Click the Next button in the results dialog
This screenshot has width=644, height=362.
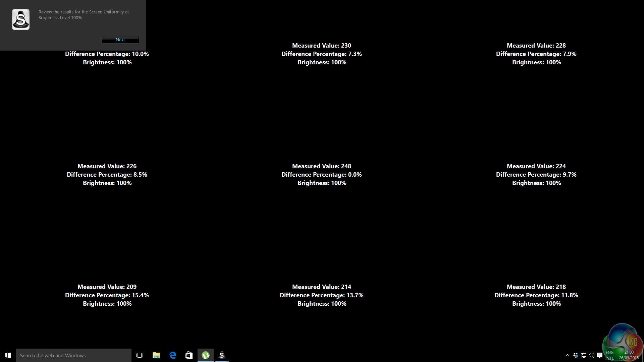(x=120, y=40)
